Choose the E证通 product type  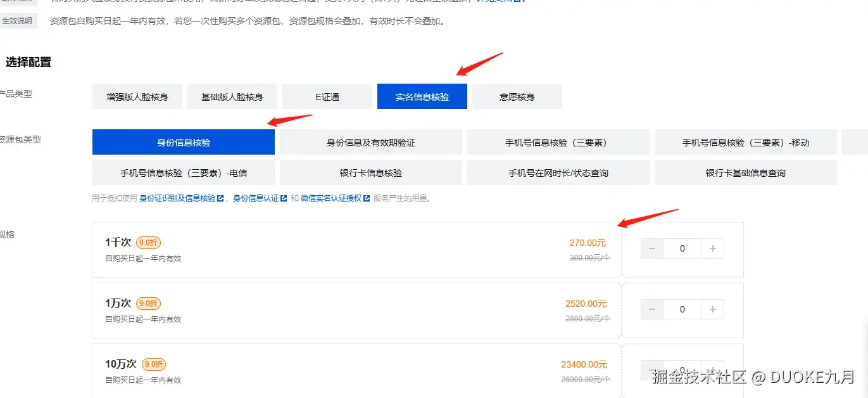(327, 97)
